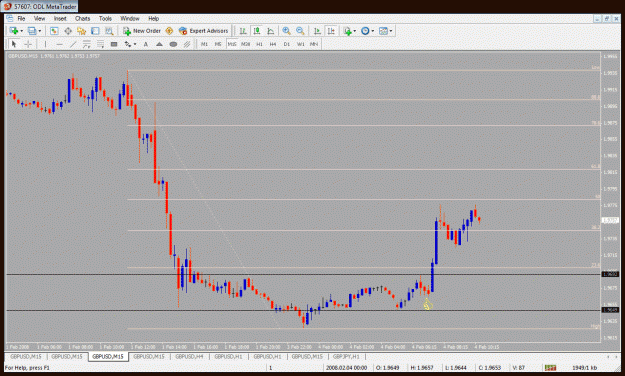
Task: Toggle chart Auto Scroll
Action: tap(317, 31)
